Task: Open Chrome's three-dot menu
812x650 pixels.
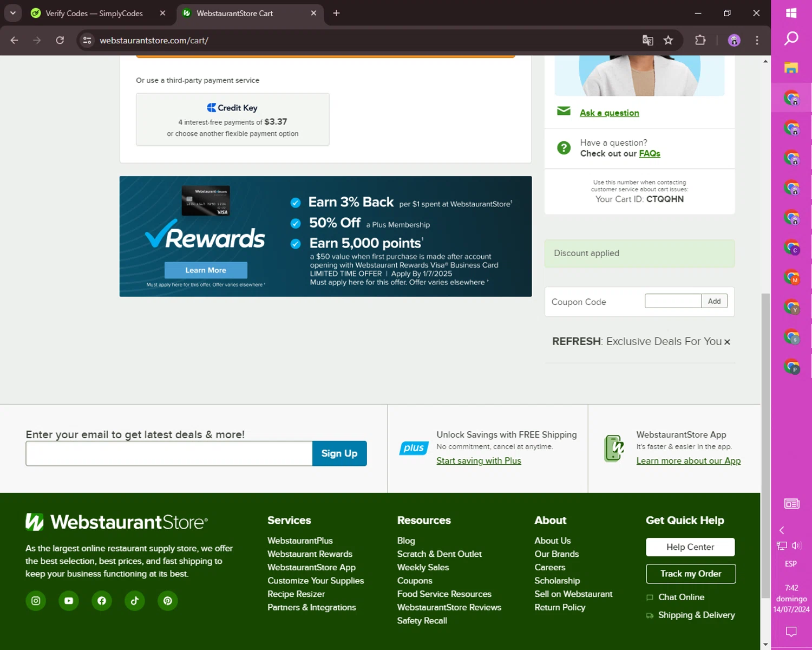Action: click(757, 40)
